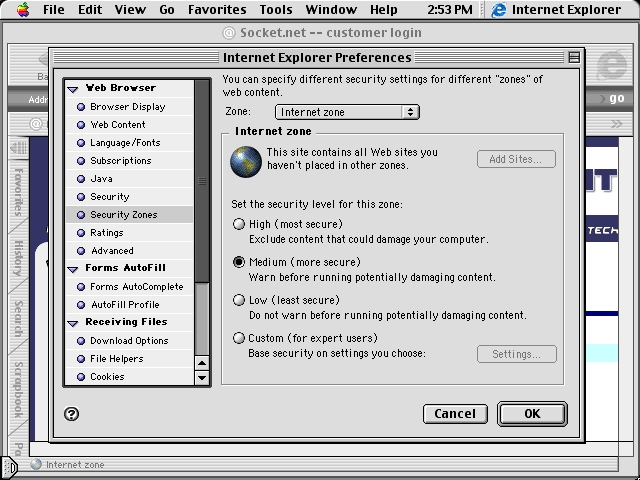The width and height of the screenshot is (640, 480).
Task: Select Low (least secure) security level
Action: click(239, 300)
